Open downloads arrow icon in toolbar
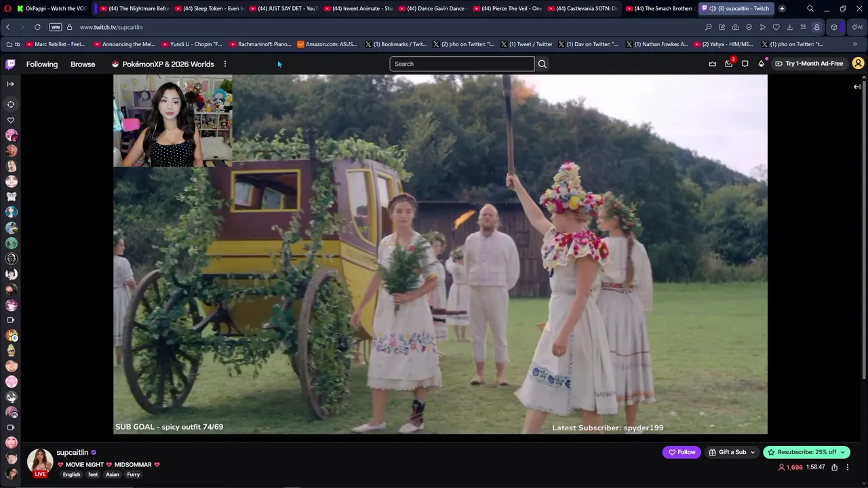The height and width of the screenshot is (488, 868). [789, 27]
